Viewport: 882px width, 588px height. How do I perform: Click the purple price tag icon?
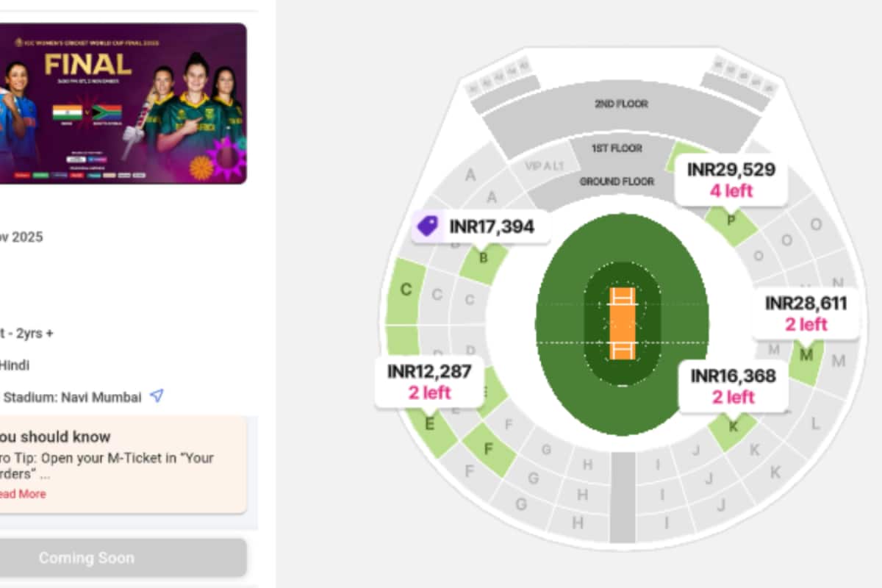click(427, 226)
